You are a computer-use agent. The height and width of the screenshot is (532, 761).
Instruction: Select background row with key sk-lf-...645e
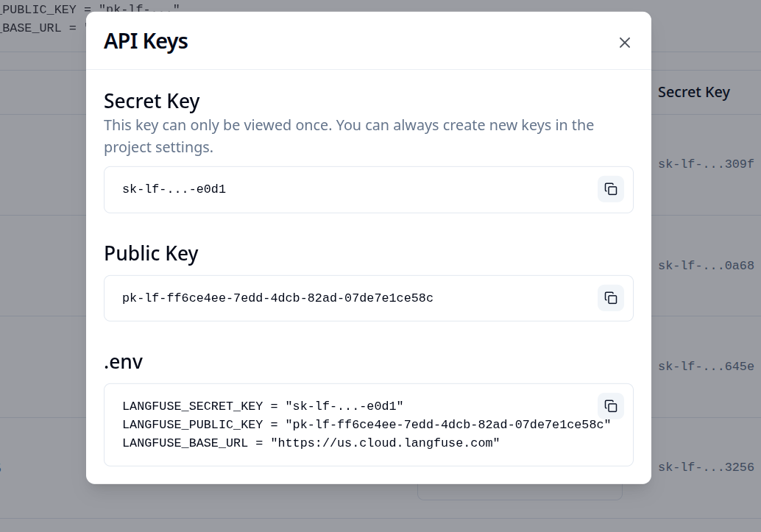click(x=707, y=366)
